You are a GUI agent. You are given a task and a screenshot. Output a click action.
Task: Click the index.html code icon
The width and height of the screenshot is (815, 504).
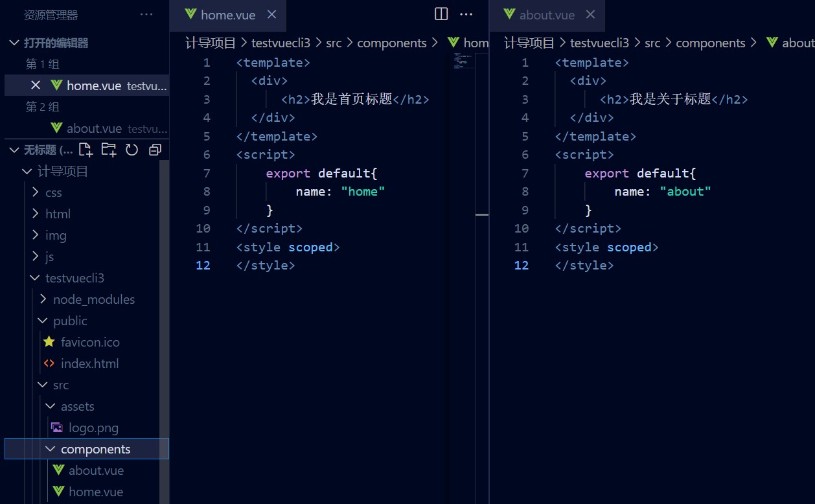click(49, 363)
